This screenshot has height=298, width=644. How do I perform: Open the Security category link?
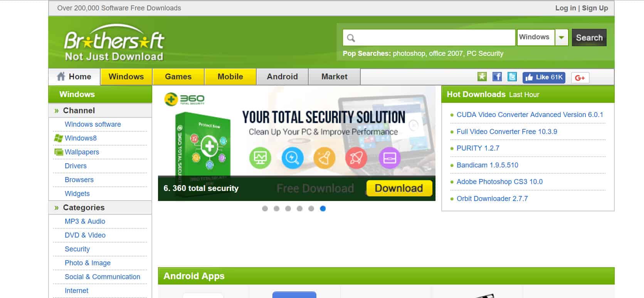tap(77, 249)
